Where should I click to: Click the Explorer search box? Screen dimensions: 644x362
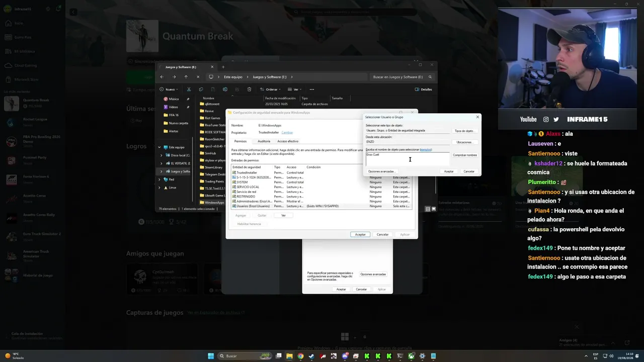[x=403, y=77]
